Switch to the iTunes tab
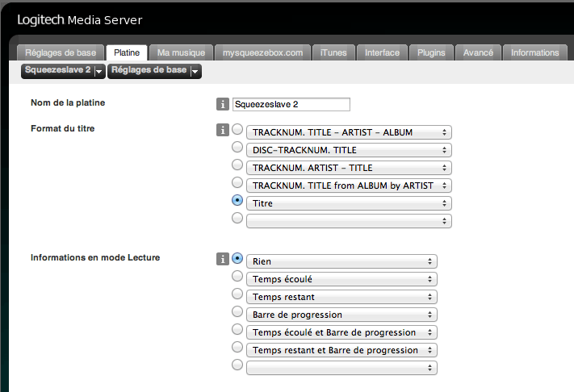 click(x=333, y=52)
